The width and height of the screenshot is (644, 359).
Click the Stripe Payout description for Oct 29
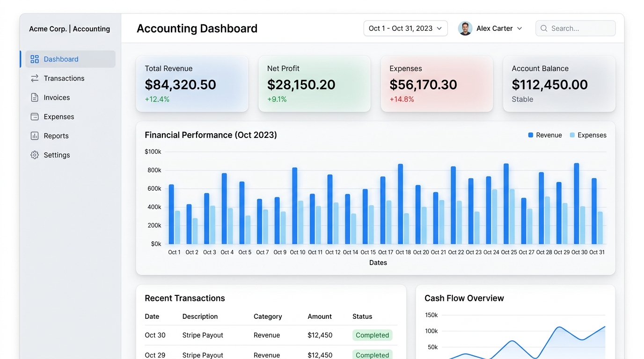[x=203, y=355]
